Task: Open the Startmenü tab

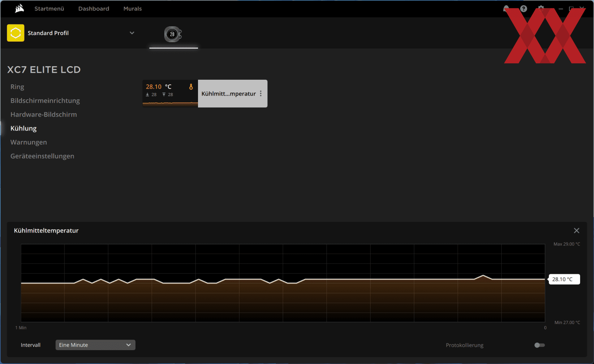Action: coord(49,9)
